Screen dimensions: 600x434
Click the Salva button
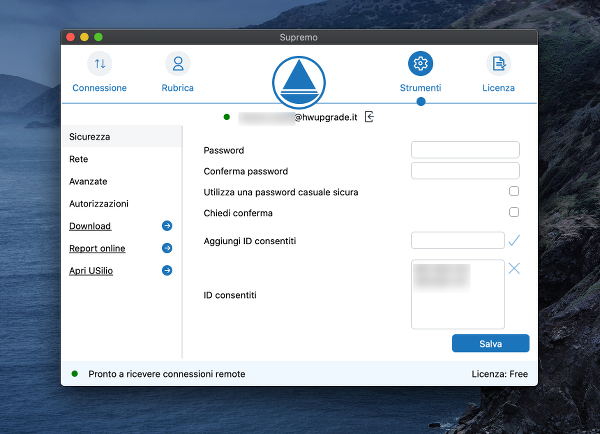coord(491,343)
